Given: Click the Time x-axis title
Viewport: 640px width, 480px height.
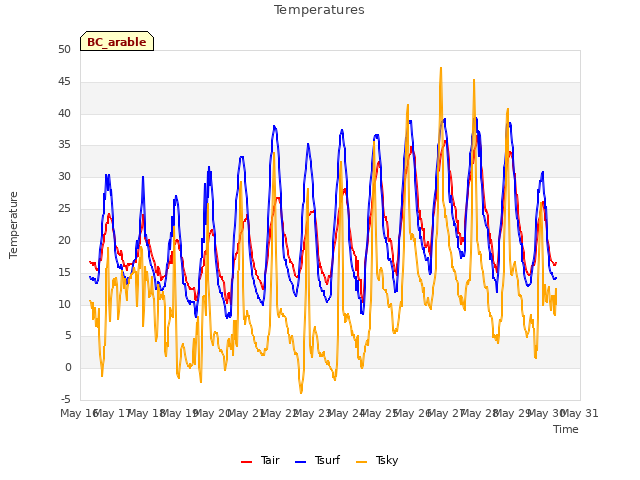Looking at the screenshot, I should tap(566, 429).
